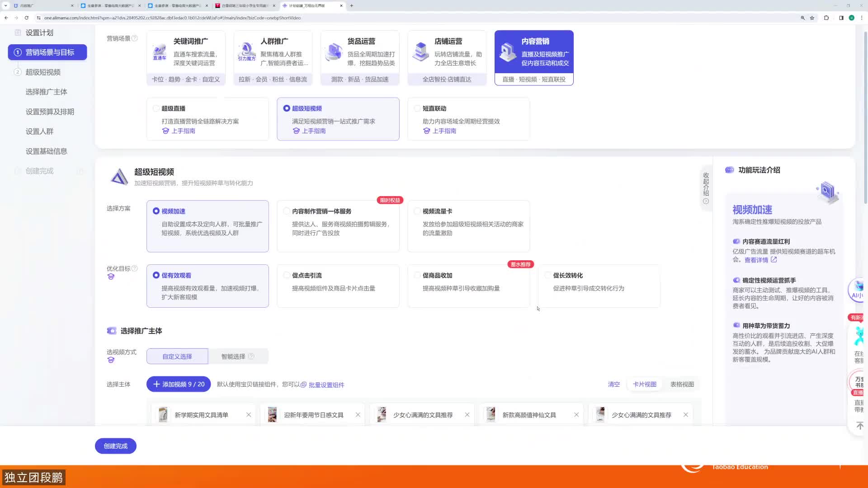Collapse the 收起介绍 side panel
Viewport: 868px width, 488px height.
tap(706, 188)
